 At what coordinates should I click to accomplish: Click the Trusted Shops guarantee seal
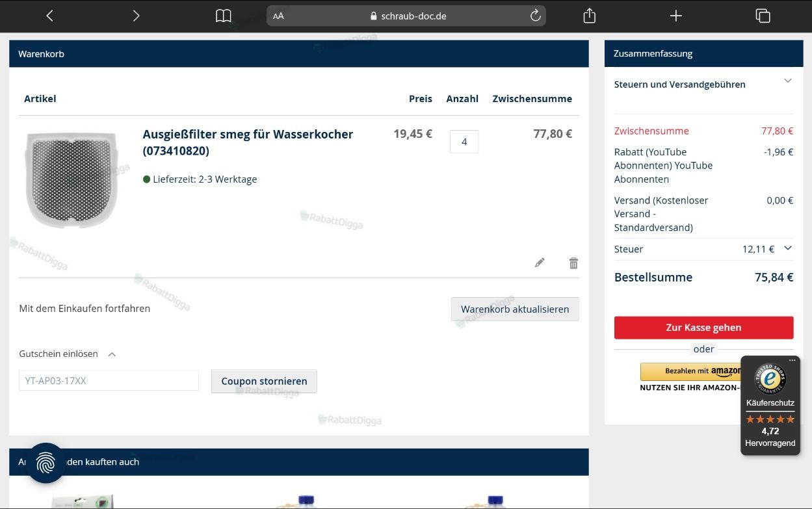[770, 379]
